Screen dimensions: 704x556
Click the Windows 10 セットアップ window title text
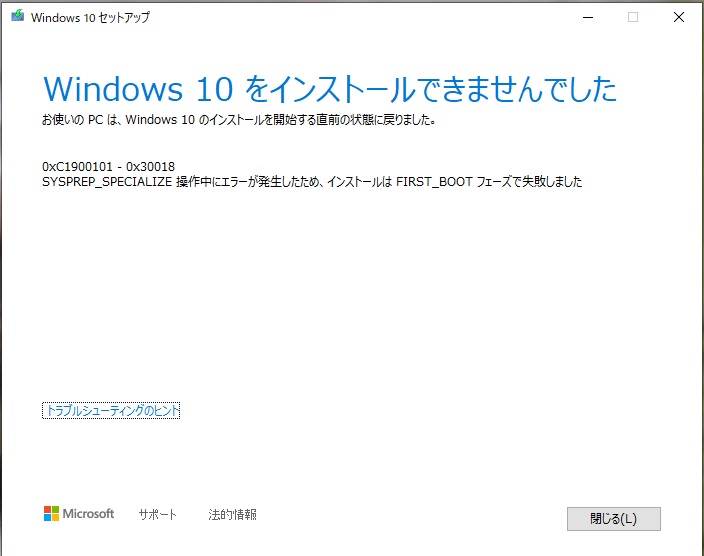90,18
